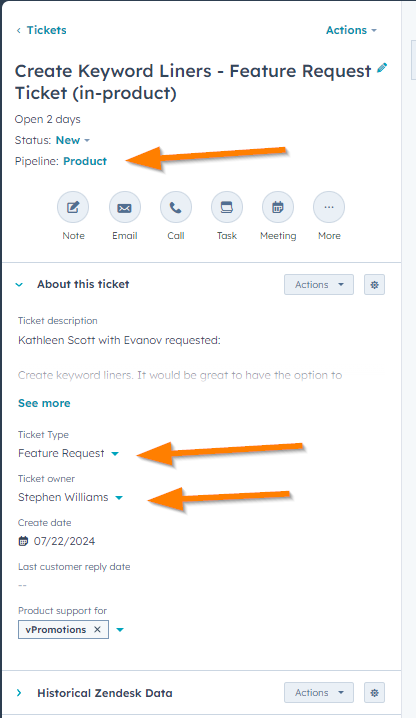The height and width of the screenshot is (718, 416).
Task: Open the Historical Zendesk Data settings gear
Action: (374, 693)
